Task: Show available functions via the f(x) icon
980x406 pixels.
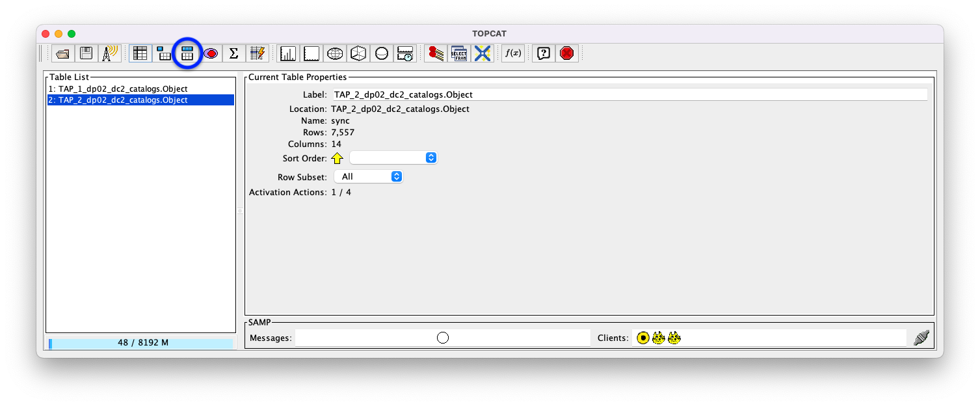Action: (512, 53)
